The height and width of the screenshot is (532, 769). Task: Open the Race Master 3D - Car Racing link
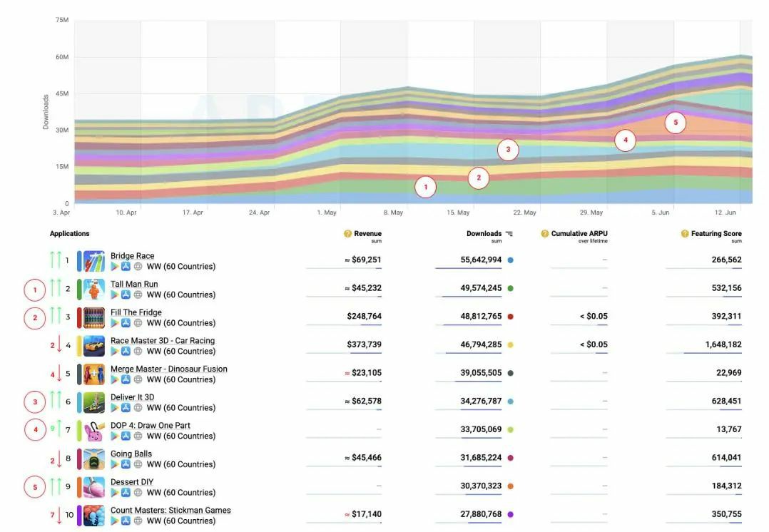click(x=163, y=341)
